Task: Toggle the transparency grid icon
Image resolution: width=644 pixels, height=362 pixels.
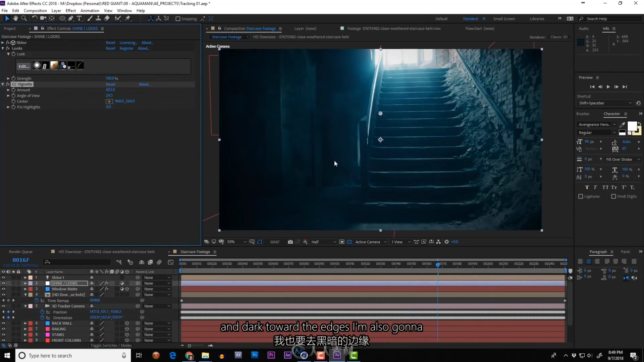Action: click(x=349, y=242)
